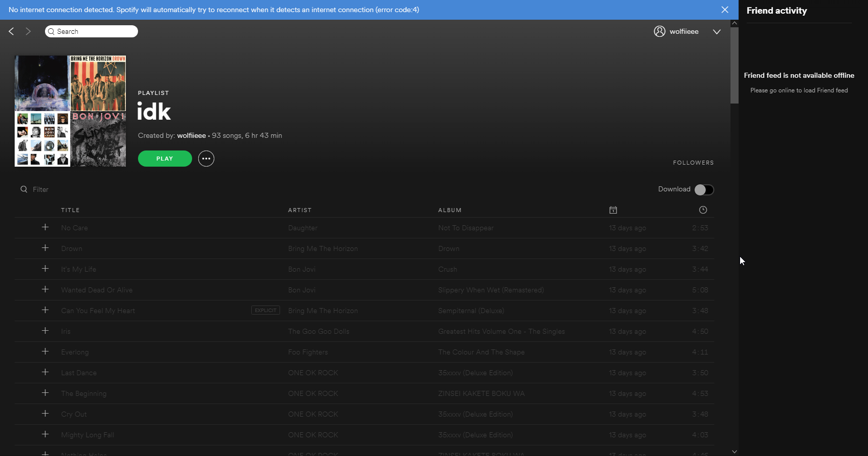The height and width of the screenshot is (456, 868).
Task: Add Drown with plus icon
Action: pyautogui.click(x=45, y=248)
